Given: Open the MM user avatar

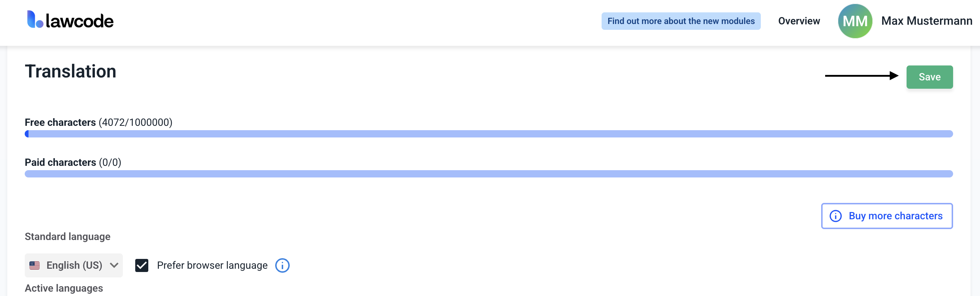Looking at the screenshot, I should click(x=855, y=21).
